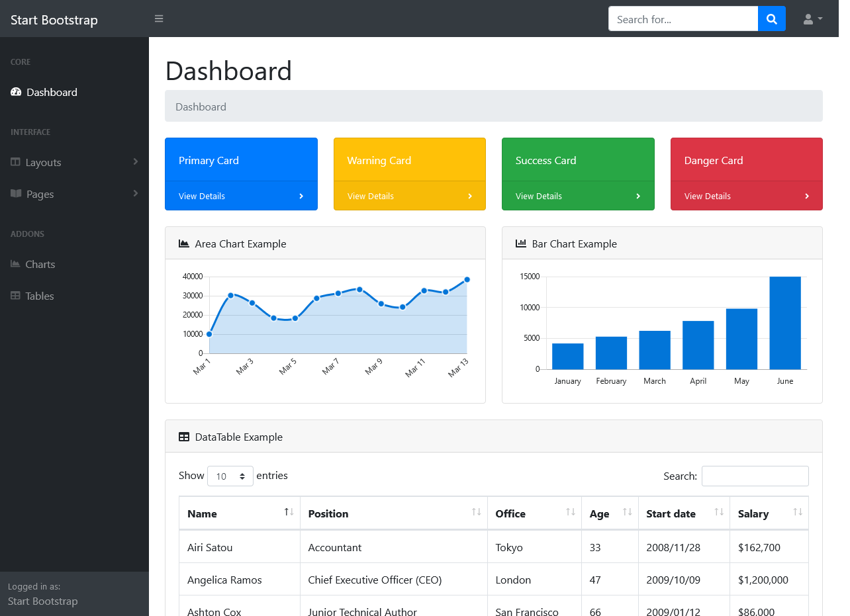850x616 pixels.
Task: Open Charts from the sidebar menu
Action: (x=40, y=264)
